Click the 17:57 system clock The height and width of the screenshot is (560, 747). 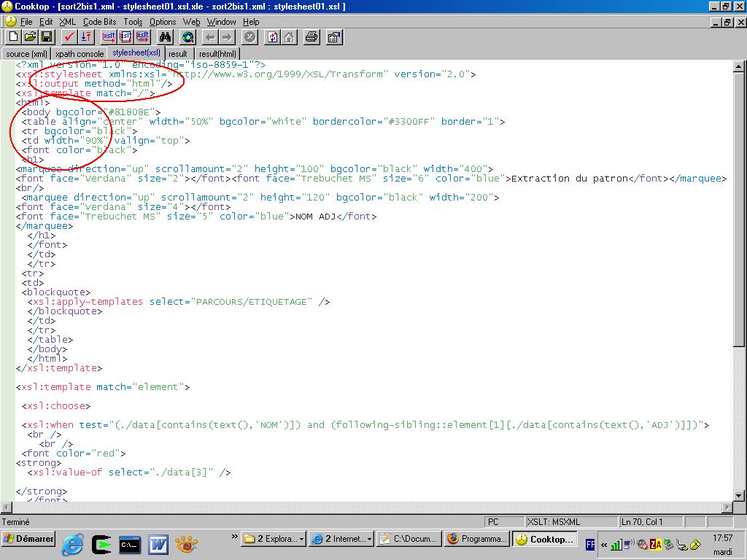[x=723, y=538]
